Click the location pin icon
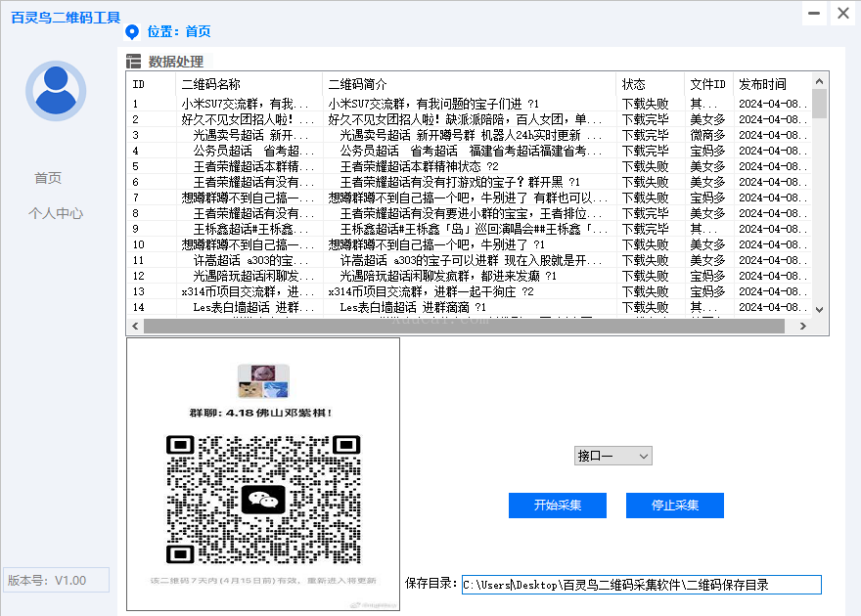The width and height of the screenshot is (861, 616). pyautogui.click(x=132, y=31)
